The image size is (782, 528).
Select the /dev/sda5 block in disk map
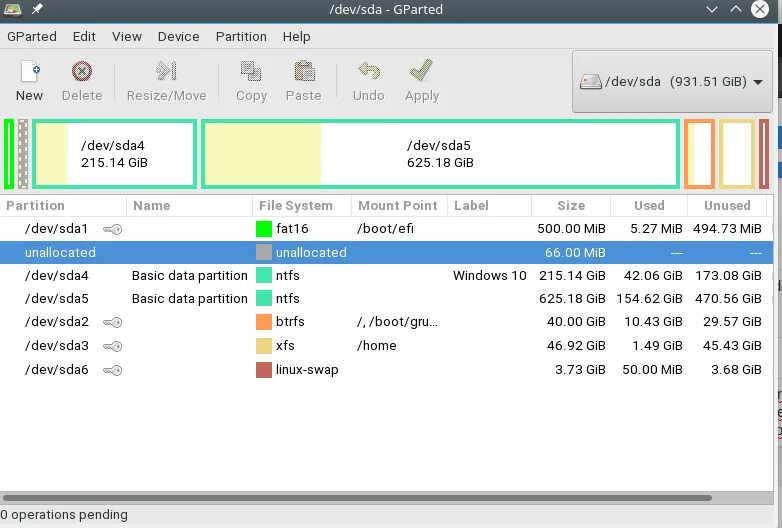pyautogui.click(x=440, y=154)
